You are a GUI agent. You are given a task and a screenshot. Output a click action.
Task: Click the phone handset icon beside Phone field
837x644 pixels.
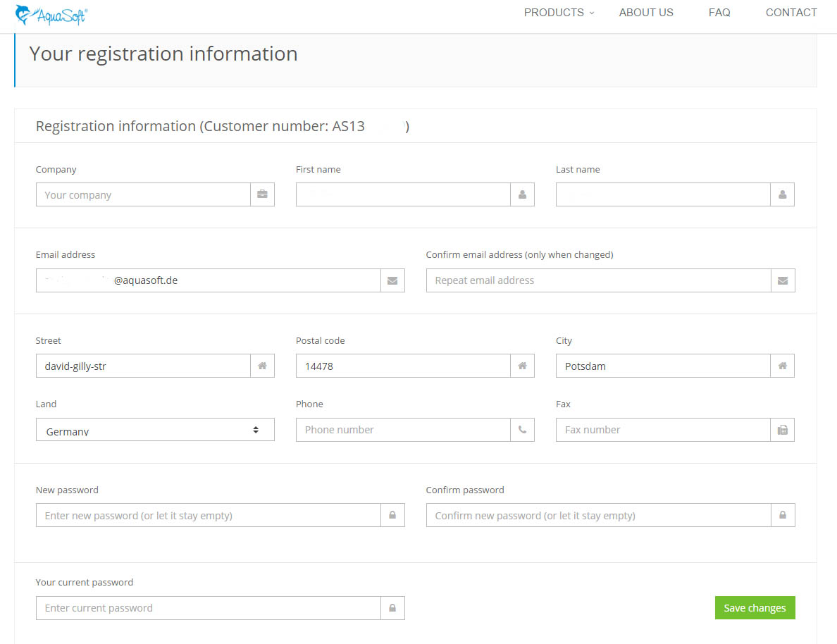pyautogui.click(x=522, y=430)
